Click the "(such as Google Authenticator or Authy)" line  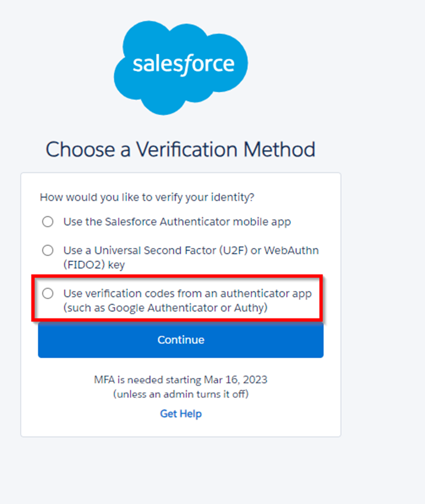click(165, 308)
